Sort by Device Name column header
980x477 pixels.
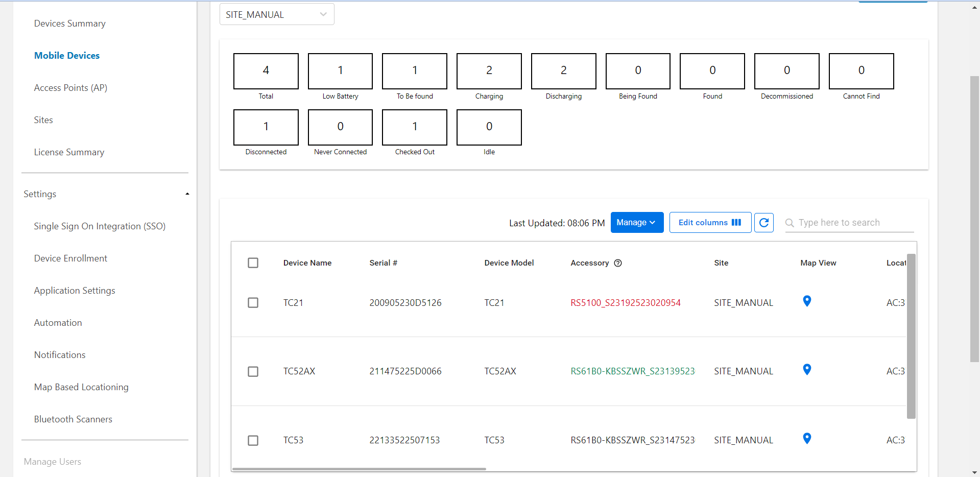(307, 263)
